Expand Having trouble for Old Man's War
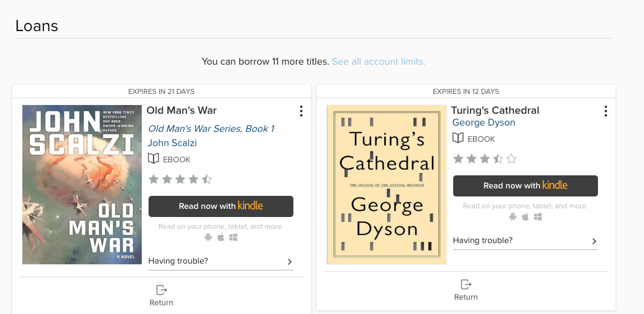Viewport: 644px width, 314px height. click(221, 261)
